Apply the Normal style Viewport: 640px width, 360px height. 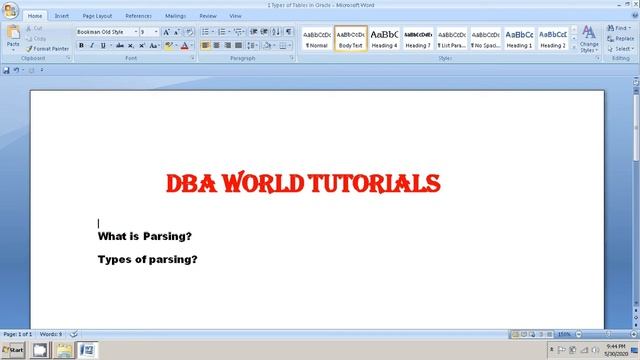click(x=317, y=39)
